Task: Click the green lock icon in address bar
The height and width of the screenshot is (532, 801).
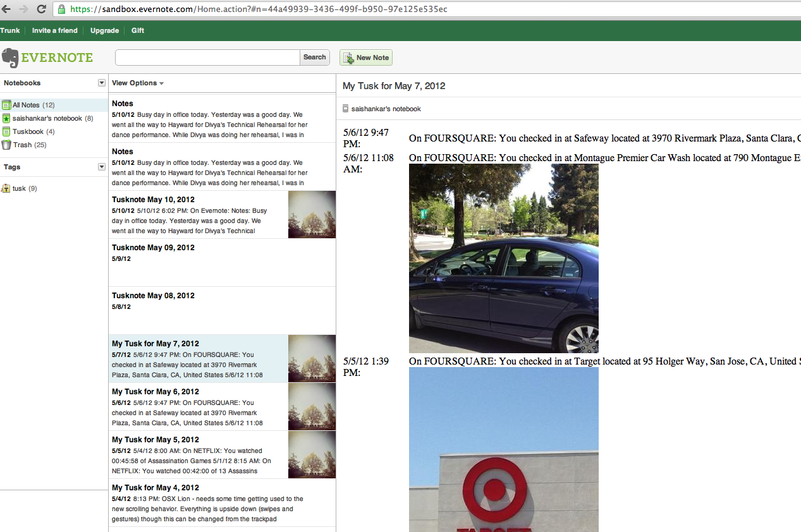Action: [61, 9]
